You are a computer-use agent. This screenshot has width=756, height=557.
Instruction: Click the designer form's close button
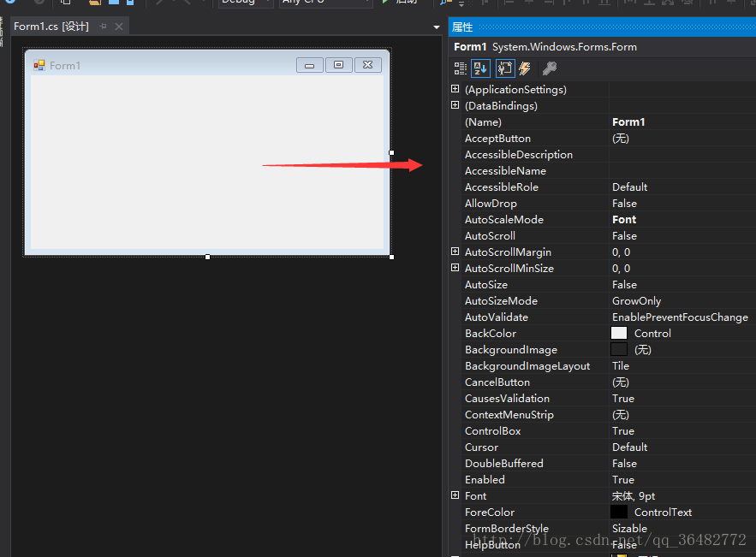368,65
